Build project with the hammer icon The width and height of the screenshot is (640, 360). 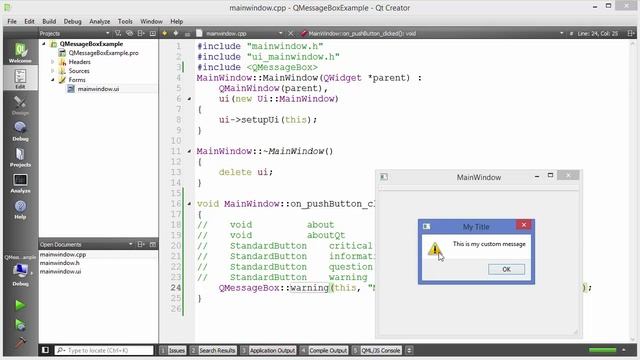(20, 342)
